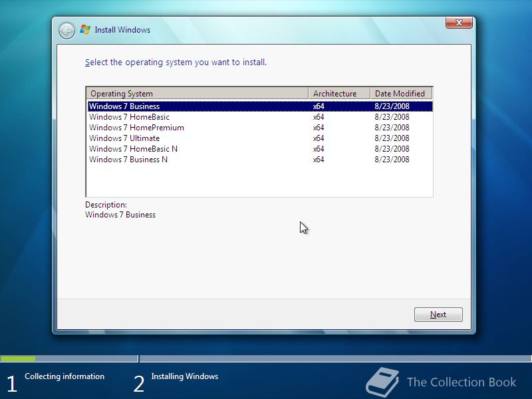
Task: Click x64 in the Business N row
Action: coord(319,160)
